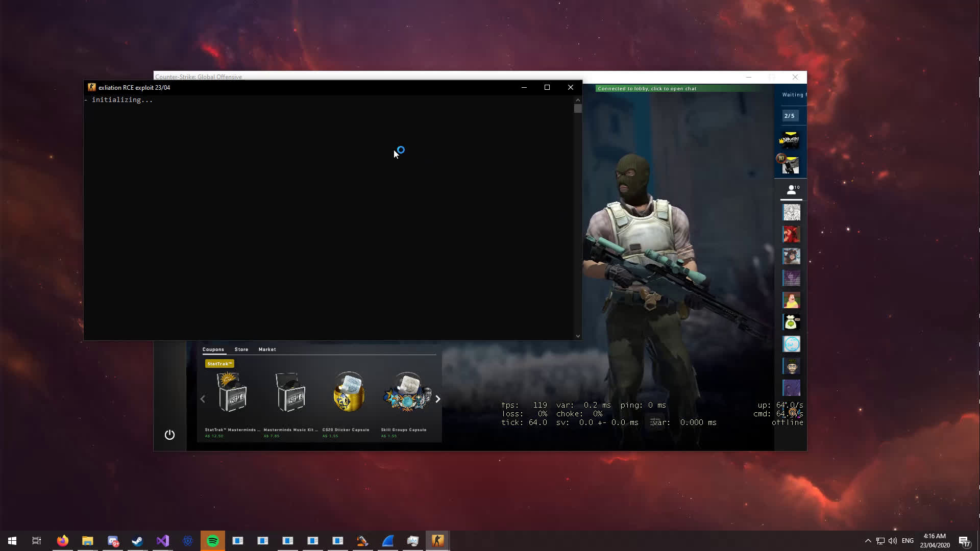Open the Market tab
This screenshot has width=980, height=551.
pyautogui.click(x=267, y=349)
